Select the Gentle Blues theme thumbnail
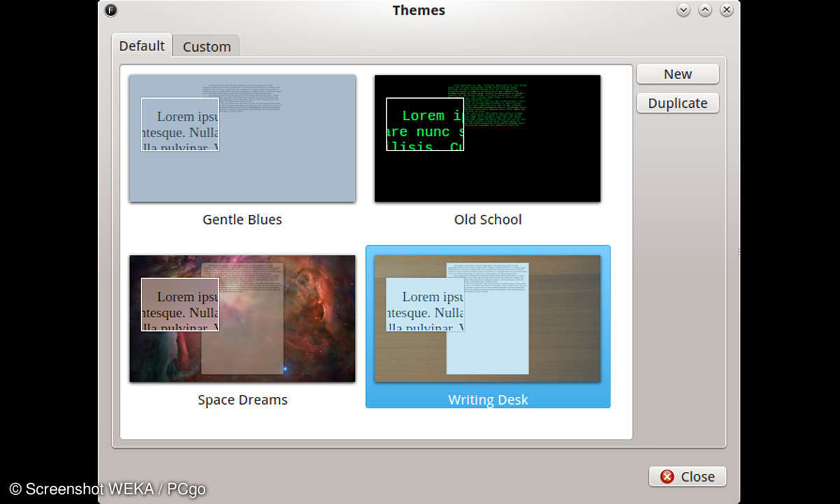Screen dimensions: 840x504 [x=242, y=139]
